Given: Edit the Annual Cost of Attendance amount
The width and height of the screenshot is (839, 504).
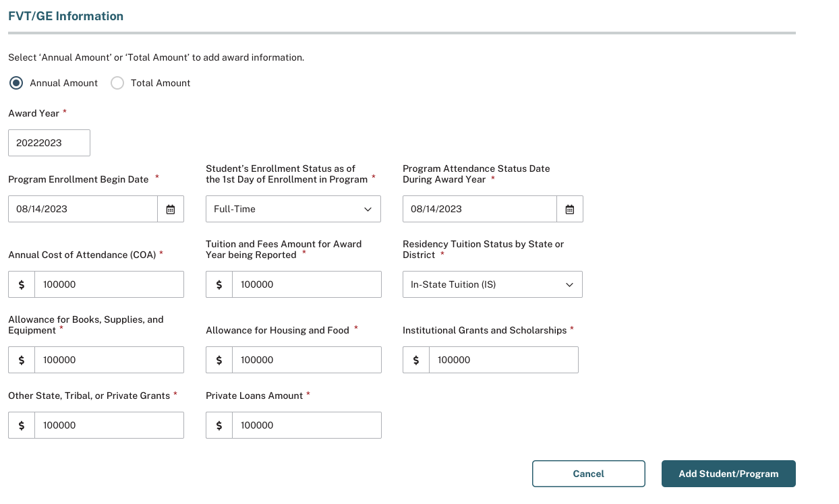Looking at the screenshot, I should pos(109,284).
